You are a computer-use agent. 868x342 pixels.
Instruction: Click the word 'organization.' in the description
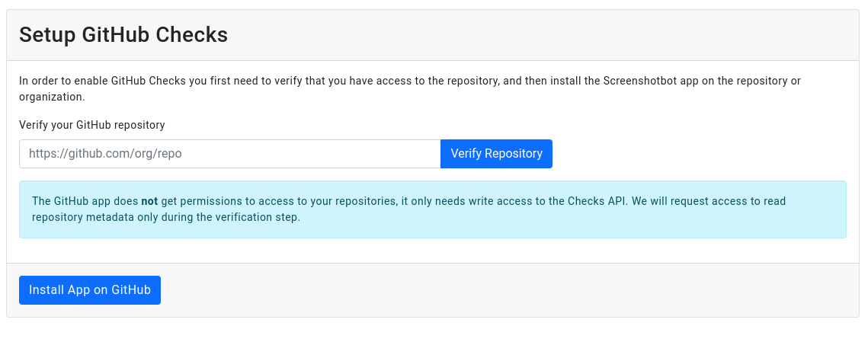point(52,97)
